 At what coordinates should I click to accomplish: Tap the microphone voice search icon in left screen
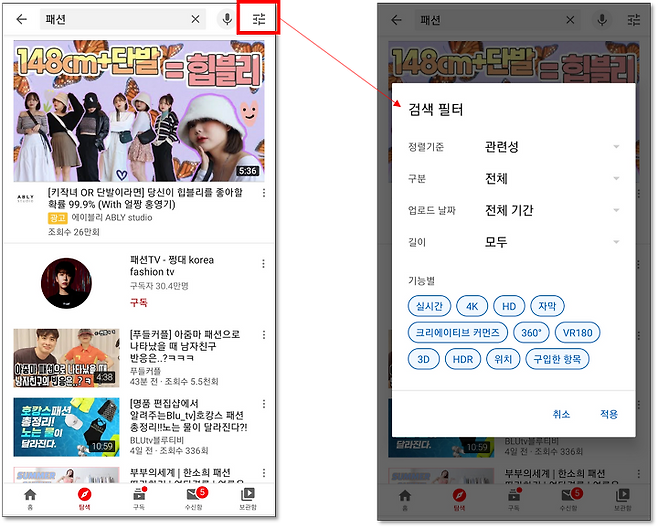(226, 19)
